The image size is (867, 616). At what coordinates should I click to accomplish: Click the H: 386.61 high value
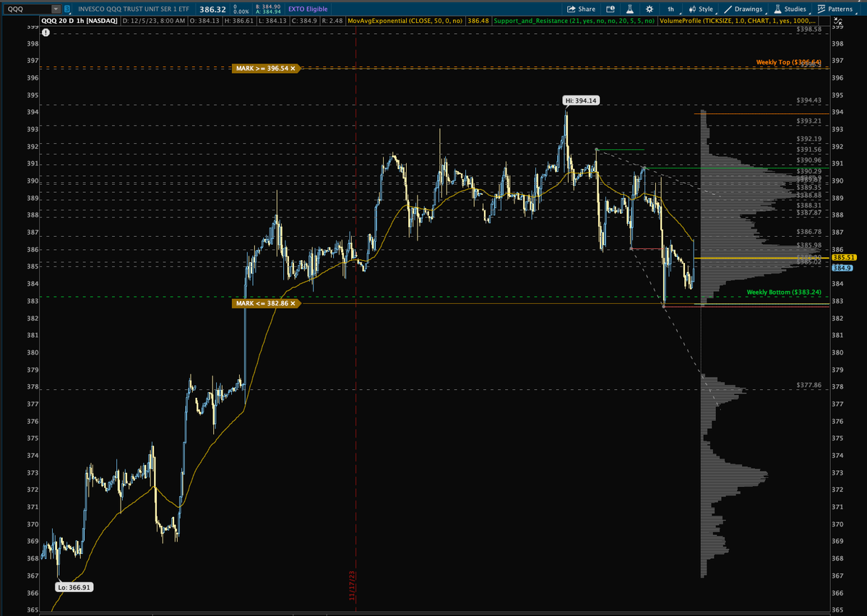tap(241, 21)
